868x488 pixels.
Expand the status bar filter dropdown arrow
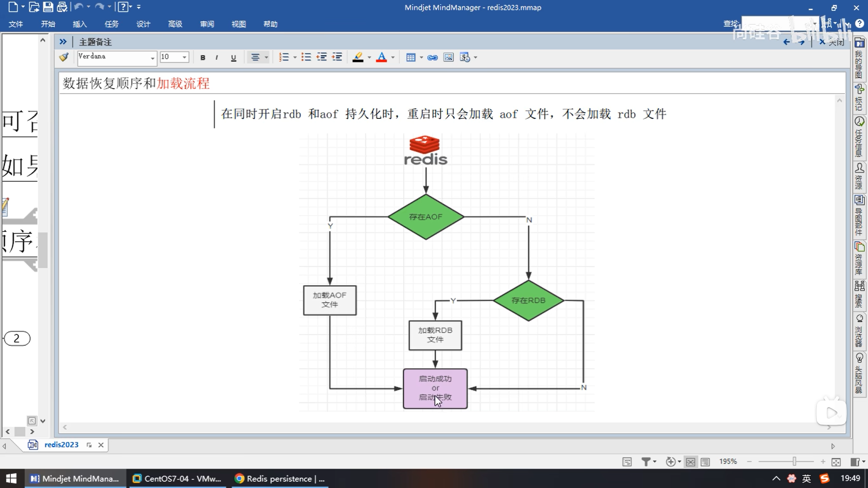(655, 462)
